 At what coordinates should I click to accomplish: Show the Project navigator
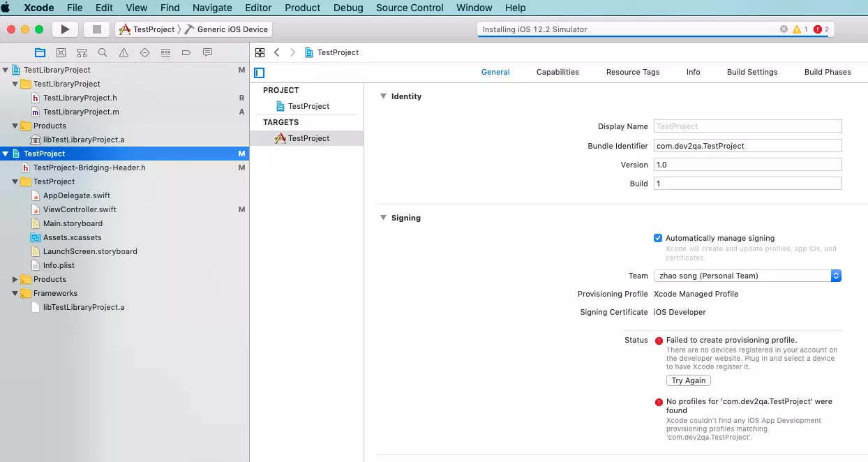tap(40, 52)
